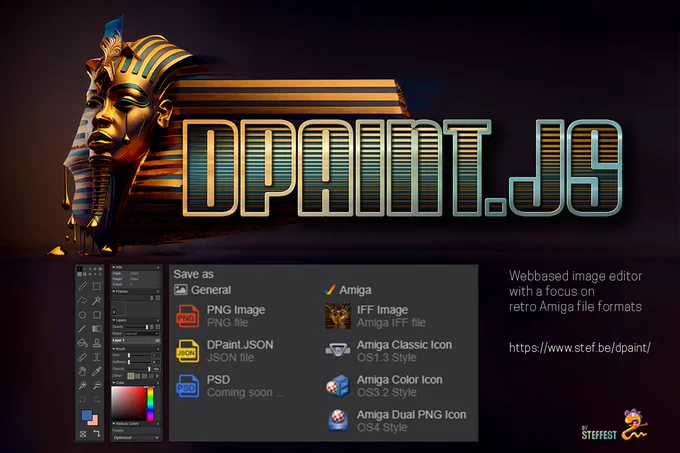Choose Amiga Color Icon OS3.2 Style

click(x=384, y=386)
